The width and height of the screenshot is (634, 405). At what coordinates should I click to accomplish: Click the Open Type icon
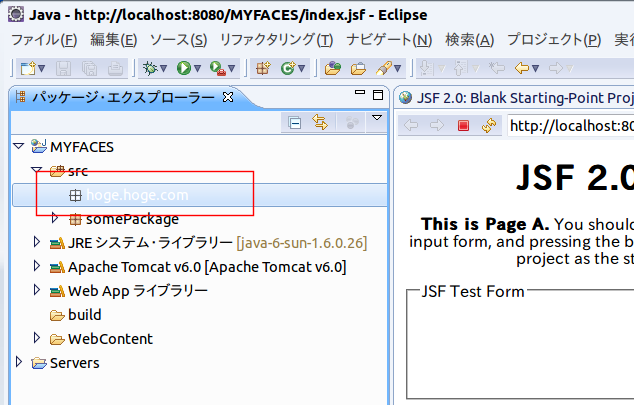coord(333,68)
